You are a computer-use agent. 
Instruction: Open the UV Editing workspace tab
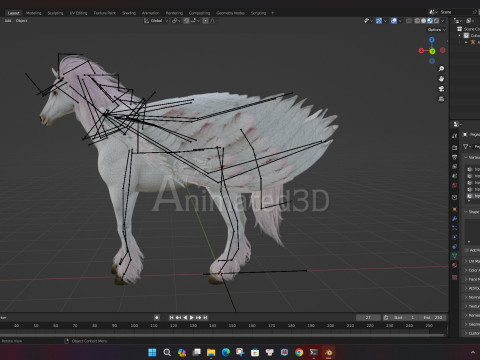coord(78,13)
